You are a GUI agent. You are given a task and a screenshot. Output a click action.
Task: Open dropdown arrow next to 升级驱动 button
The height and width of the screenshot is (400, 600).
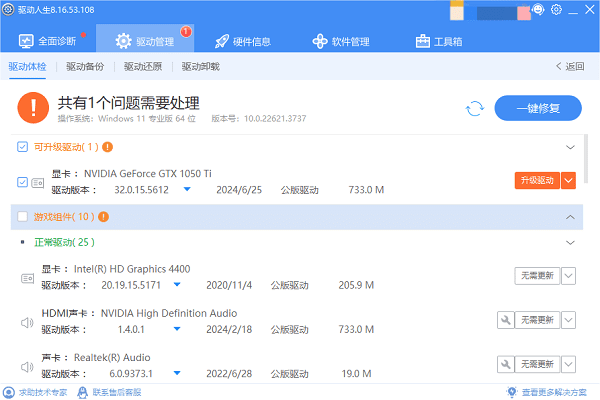pyautogui.click(x=569, y=181)
